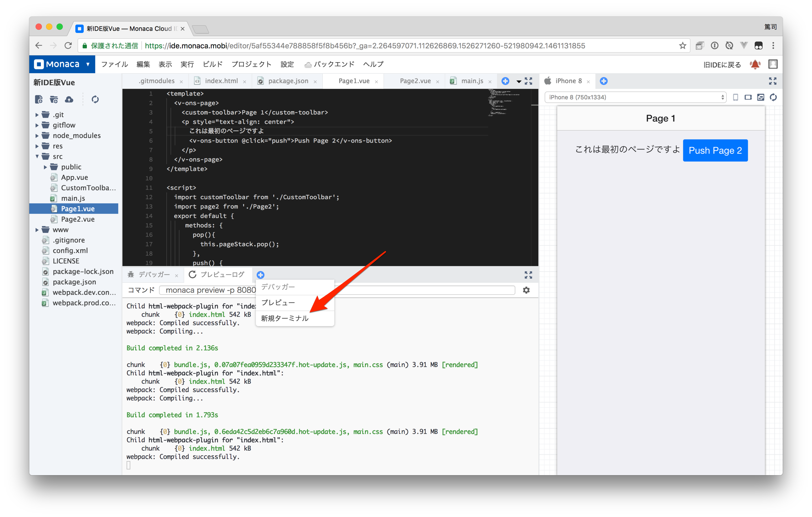Expand the .git folder
812x517 pixels.
coord(37,115)
